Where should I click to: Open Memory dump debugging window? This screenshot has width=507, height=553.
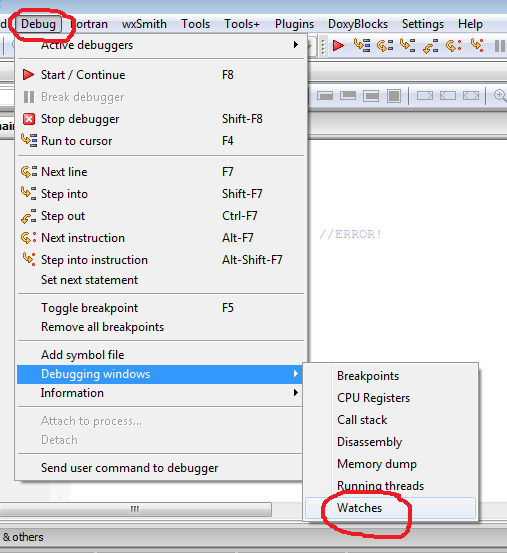[x=390, y=464]
